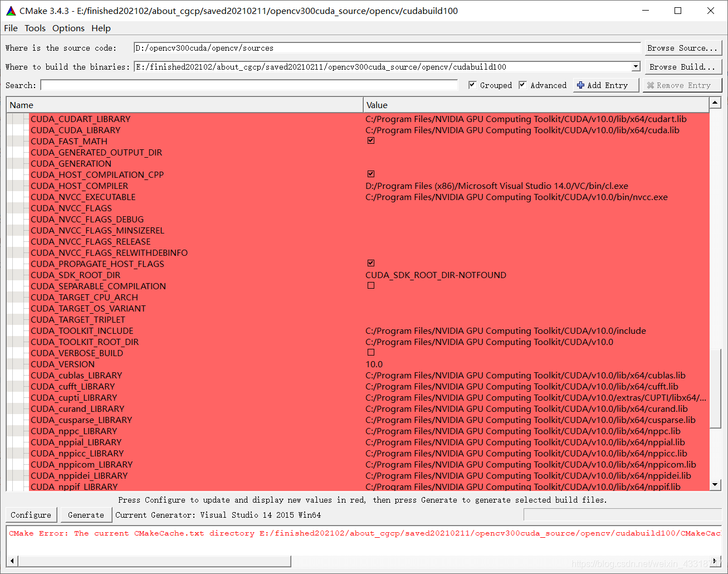Click the nvcc.exe executable path value
728x574 pixels.
pos(516,197)
